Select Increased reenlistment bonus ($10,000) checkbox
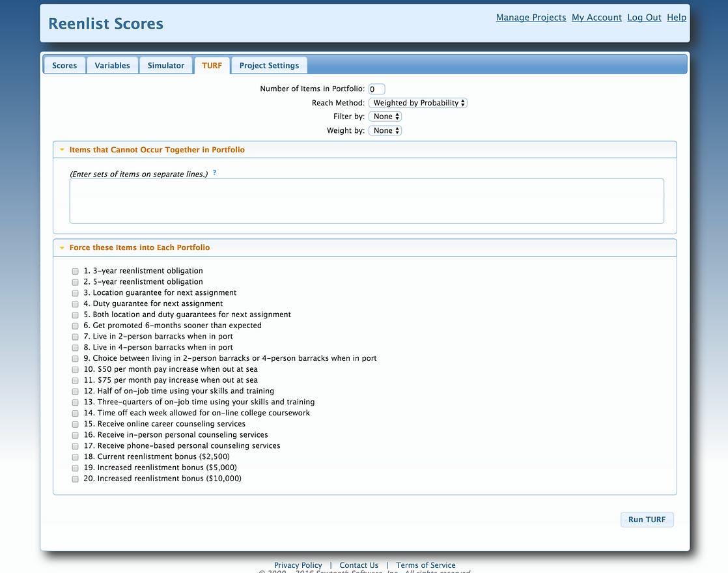The image size is (728, 573). pyautogui.click(x=76, y=479)
